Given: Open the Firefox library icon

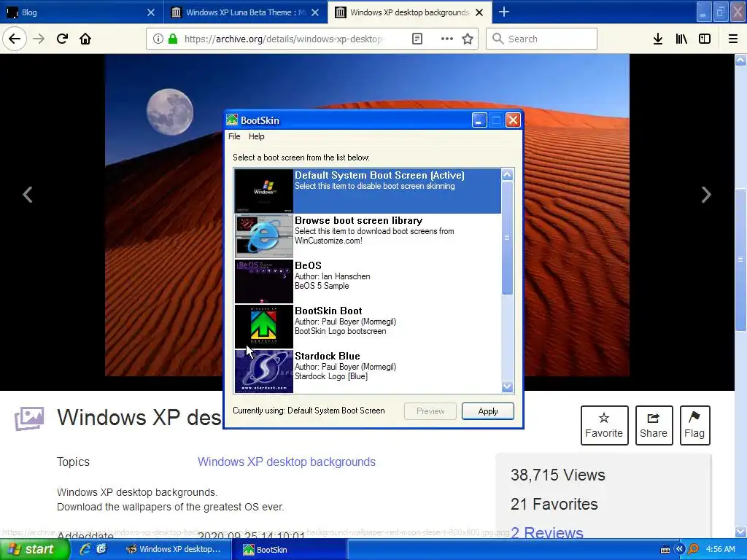Looking at the screenshot, I should (x=681, y=39).
